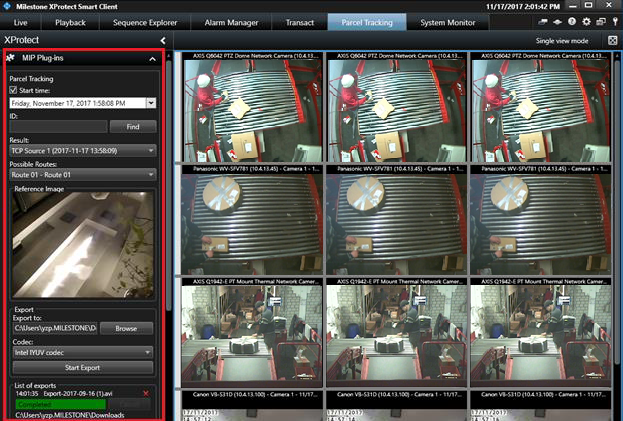Maximize the Smart Client window
The width and height of the screenshot is (623, 421).
click(588, 6)
